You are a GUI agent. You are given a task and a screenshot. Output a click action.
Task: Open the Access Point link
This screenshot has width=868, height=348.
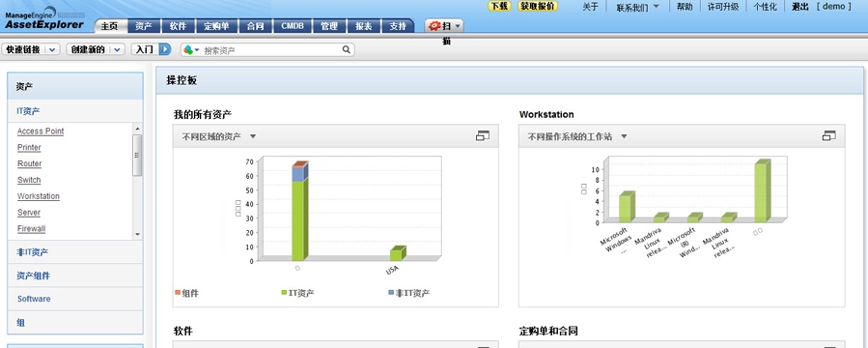(41, 131)
